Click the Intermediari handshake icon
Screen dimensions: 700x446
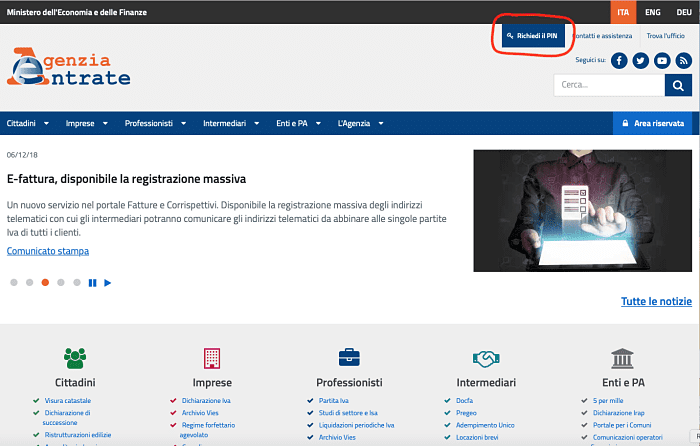tap(486, 358)
